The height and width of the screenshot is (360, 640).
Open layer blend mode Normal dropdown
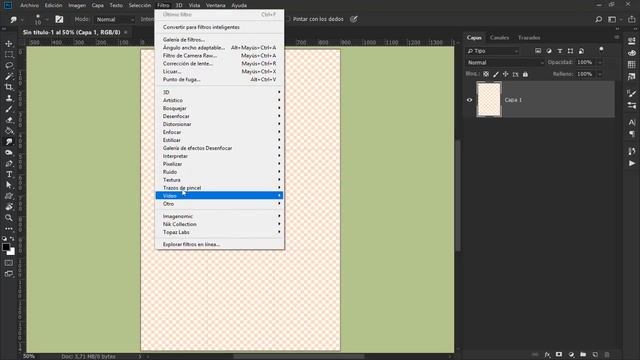point(505,62)
